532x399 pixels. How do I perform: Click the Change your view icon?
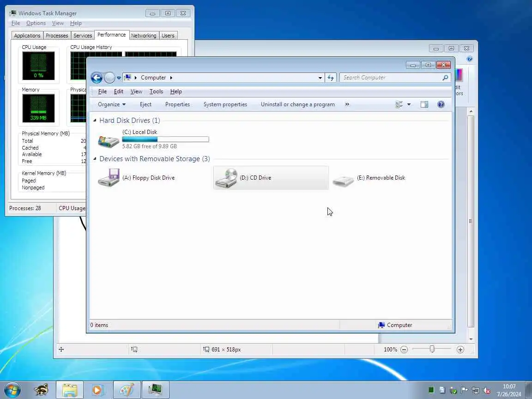pos(399,104)
